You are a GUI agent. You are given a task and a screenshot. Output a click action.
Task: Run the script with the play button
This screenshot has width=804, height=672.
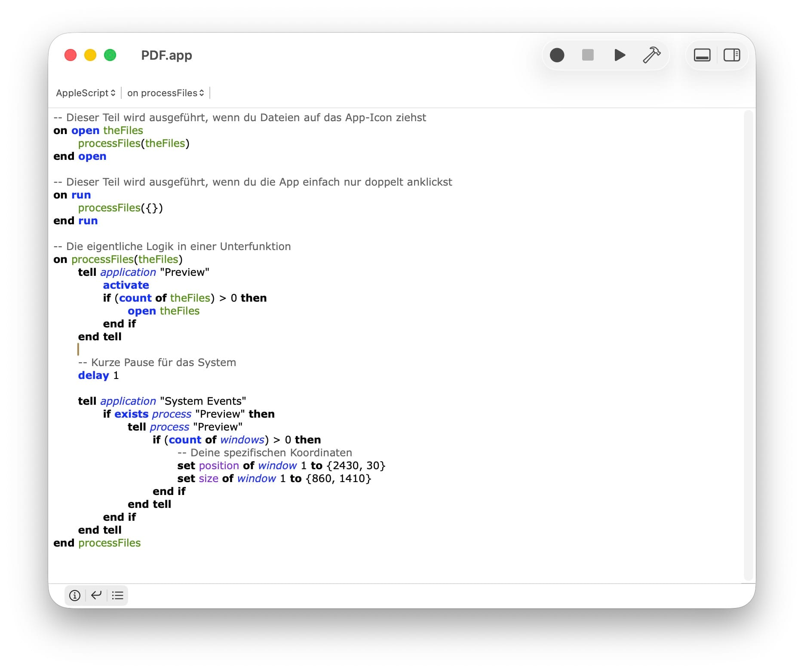[619, 55]
